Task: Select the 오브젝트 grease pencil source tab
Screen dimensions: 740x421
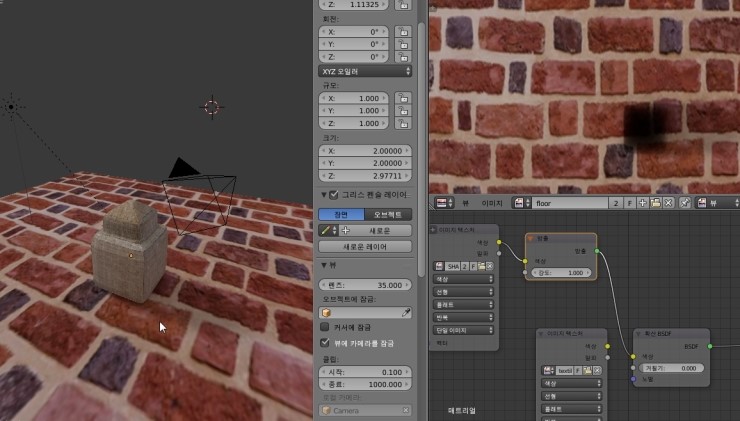Action: point(388,214)
